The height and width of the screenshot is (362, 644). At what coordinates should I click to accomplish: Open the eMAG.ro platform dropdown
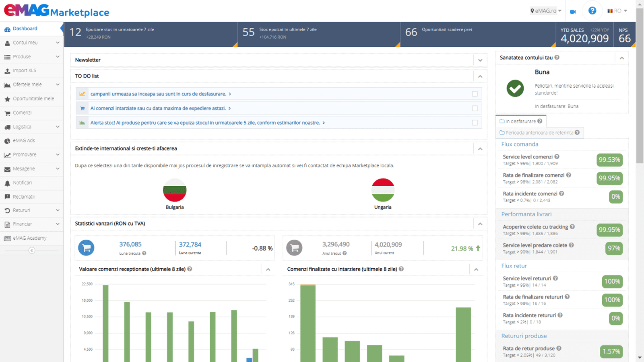[x=546, y=11]
